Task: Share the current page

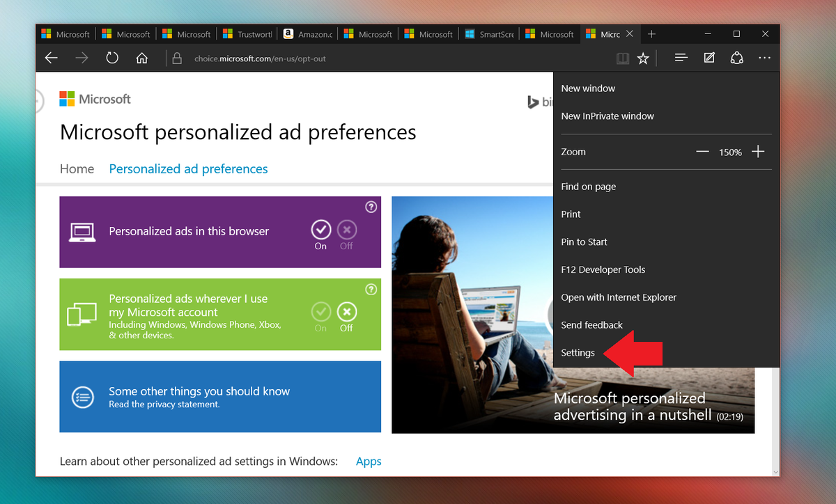Action: coord(736,58)
